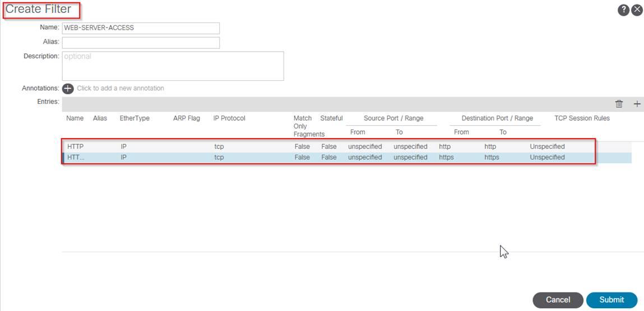This screenshot has width=644, height=311.
Task: Click into the Description text area
Action: tap(173, 66)
